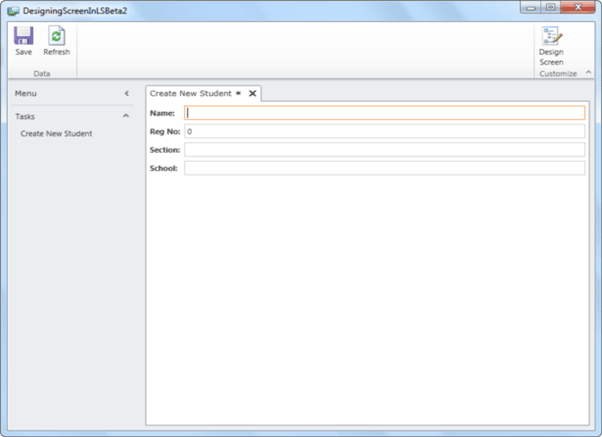Click the Reg No: field label
The image size is (602, 437).
[x=165, y=132]
